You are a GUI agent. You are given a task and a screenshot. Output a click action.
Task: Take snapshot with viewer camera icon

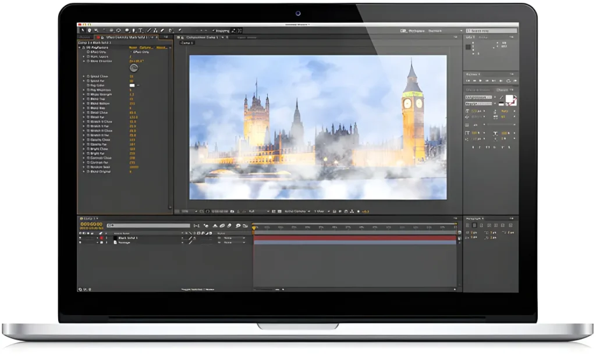232,212
